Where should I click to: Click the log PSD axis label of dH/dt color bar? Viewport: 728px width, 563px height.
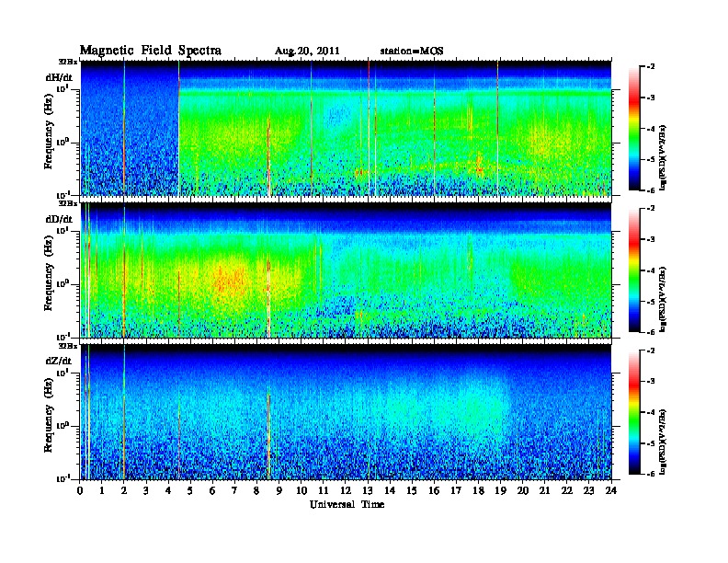pyautogui.click(x=663, y=157)
